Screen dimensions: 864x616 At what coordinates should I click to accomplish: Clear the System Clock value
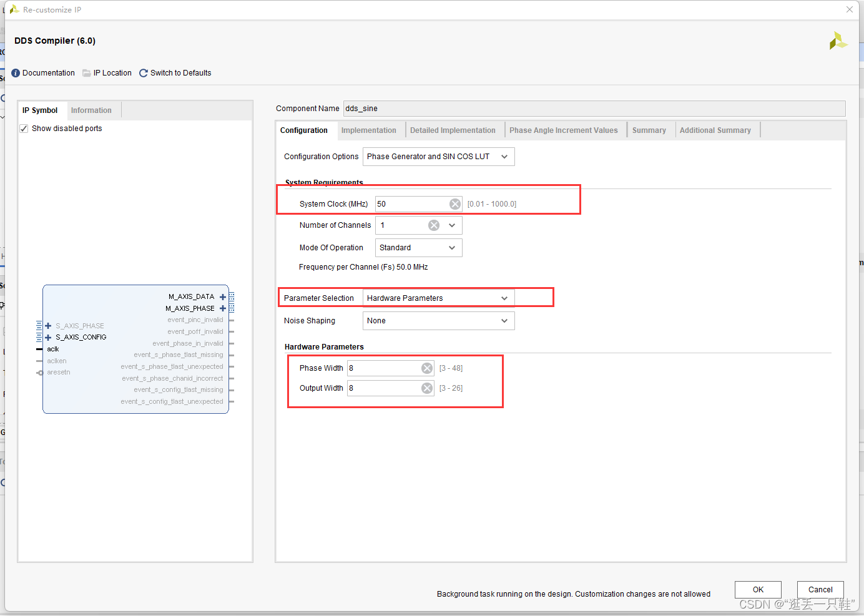coord(455,204)
